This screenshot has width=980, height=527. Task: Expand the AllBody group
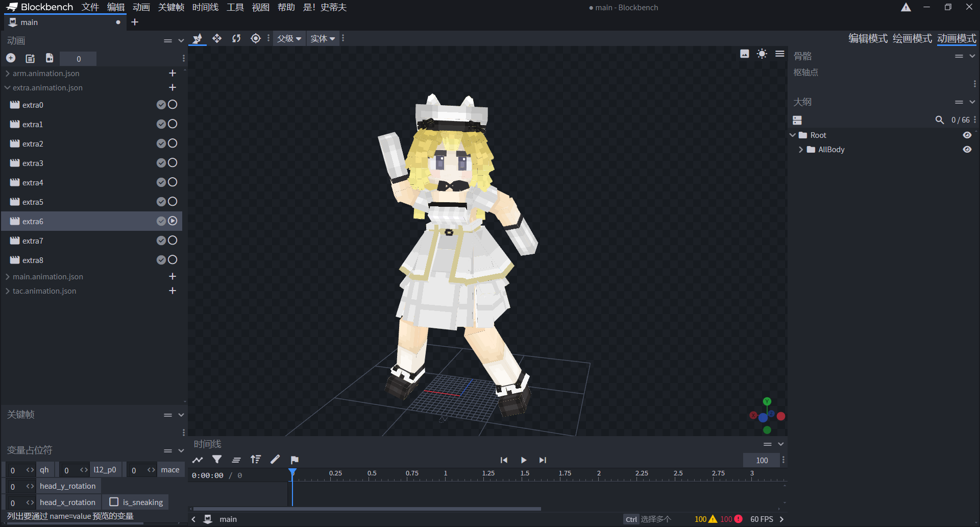point(801,150)
